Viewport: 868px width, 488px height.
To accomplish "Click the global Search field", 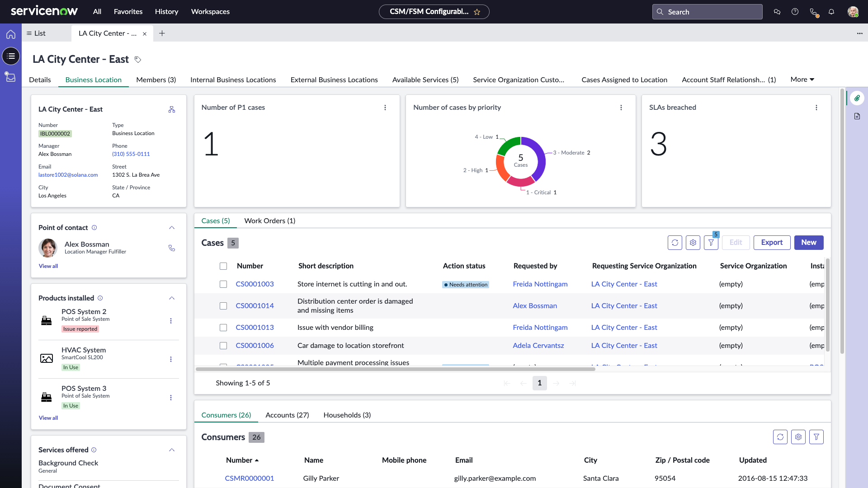I will tap(708, 12).
